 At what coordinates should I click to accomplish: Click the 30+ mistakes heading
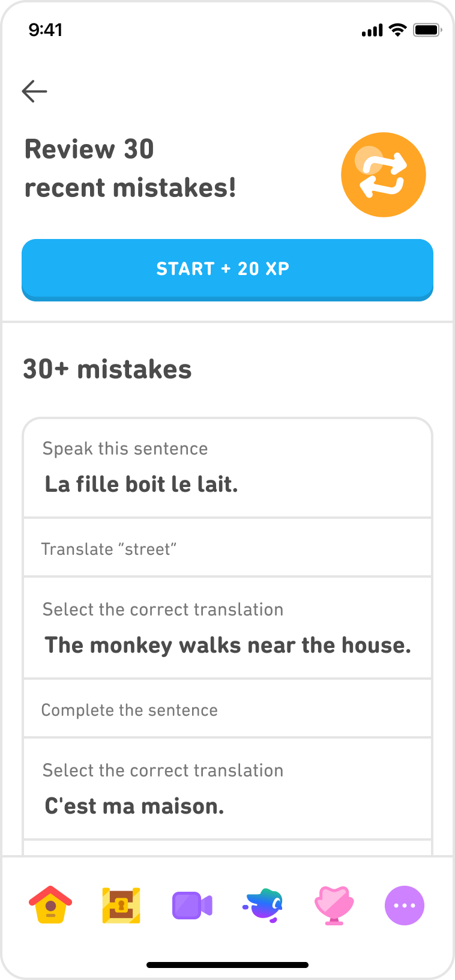(x=107, y=369)
